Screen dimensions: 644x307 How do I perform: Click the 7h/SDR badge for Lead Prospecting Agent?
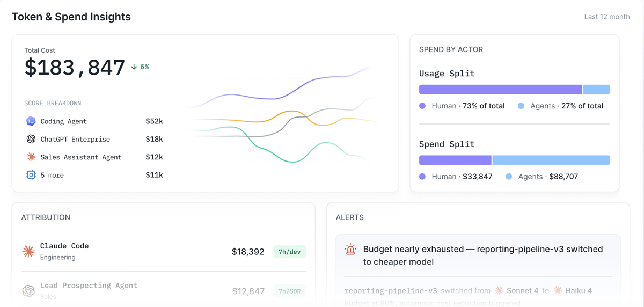pos(289,291)
